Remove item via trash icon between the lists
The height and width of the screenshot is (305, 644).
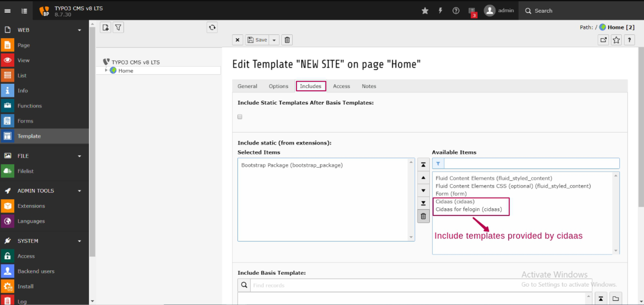click(x=423, y=216)
